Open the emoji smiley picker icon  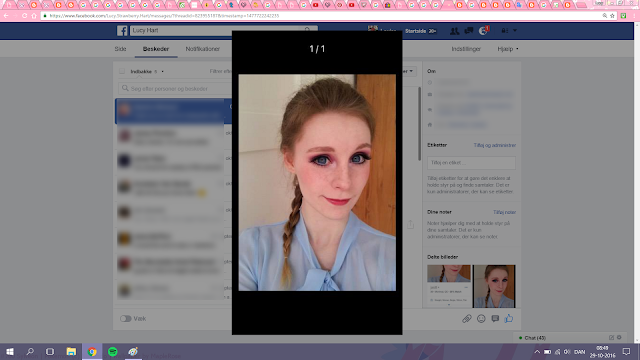click(x=481, y=319)
